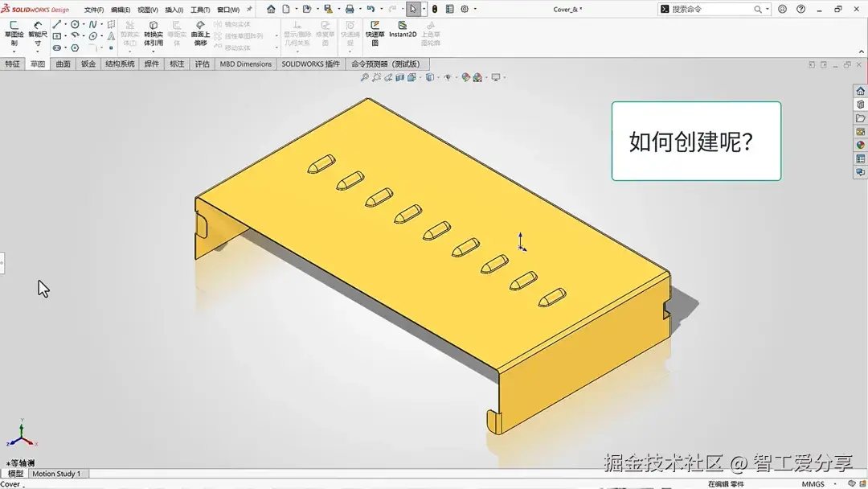Click the Hide/Show Items eye icon

tap(448, 77)
